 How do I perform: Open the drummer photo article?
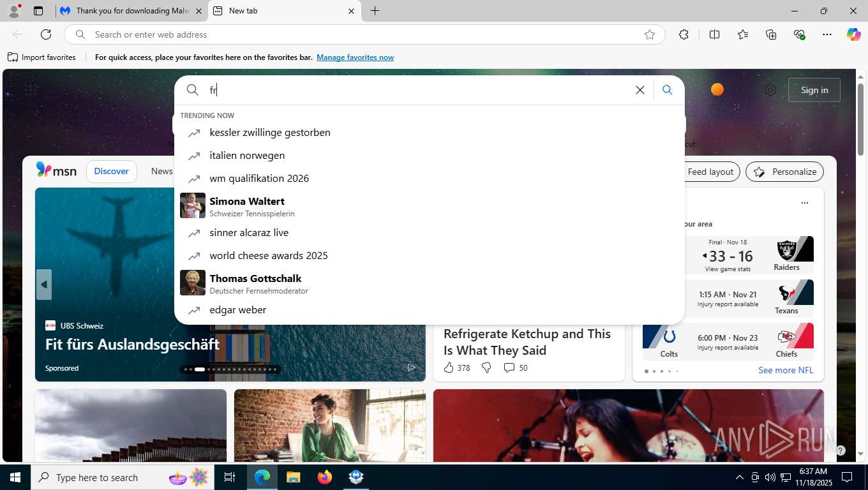tap(629, 425)
